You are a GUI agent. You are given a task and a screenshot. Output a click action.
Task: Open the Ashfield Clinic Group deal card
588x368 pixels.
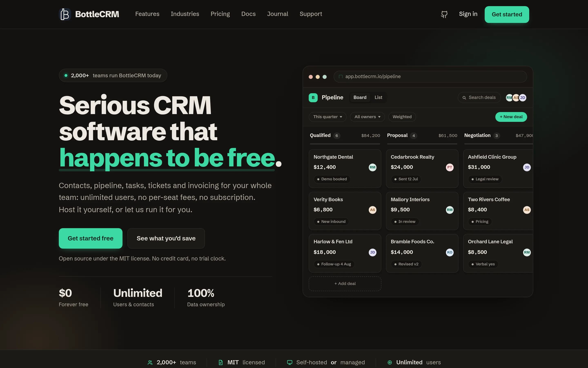[498, 169]
